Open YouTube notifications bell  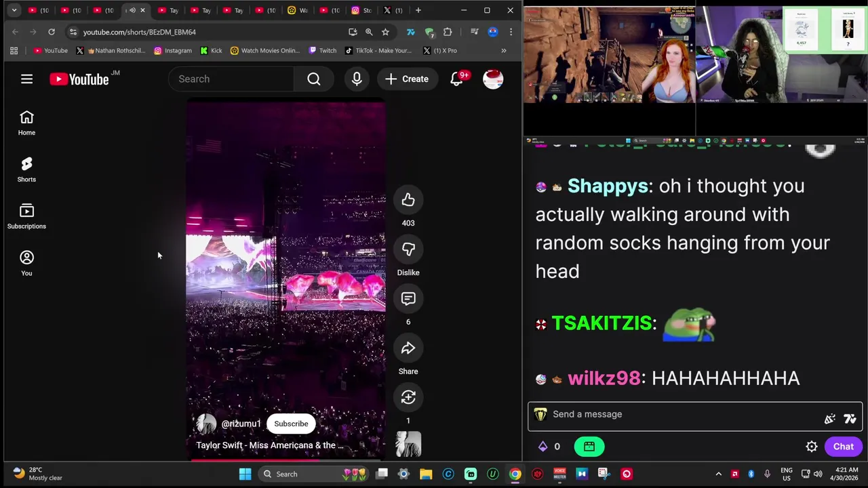coord(457,79)
